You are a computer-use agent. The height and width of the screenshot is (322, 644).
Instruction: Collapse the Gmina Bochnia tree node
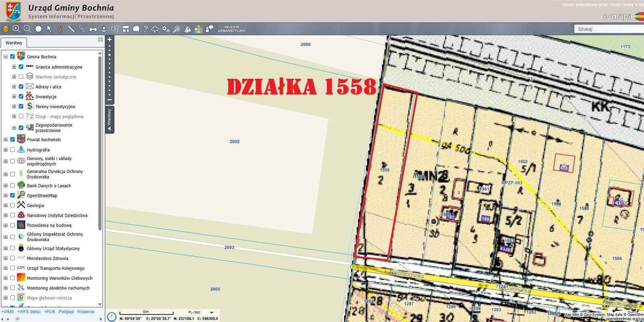point(6,57)
